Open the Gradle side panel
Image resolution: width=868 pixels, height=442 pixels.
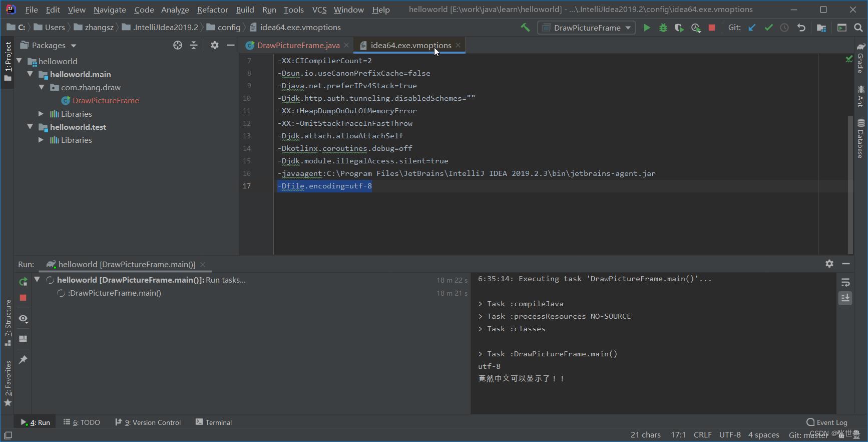(861, 58)
